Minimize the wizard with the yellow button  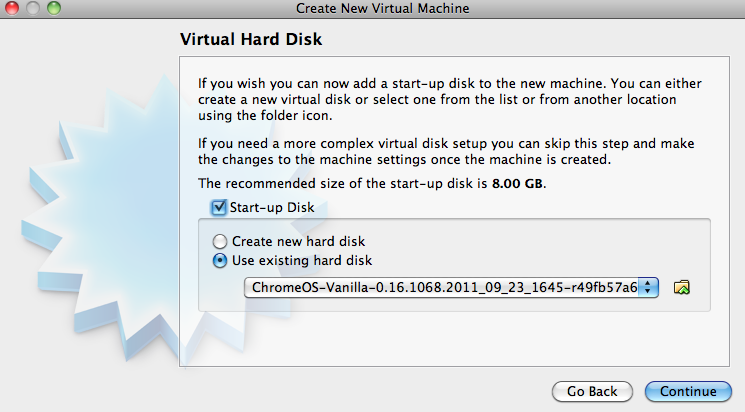[33, 8]
